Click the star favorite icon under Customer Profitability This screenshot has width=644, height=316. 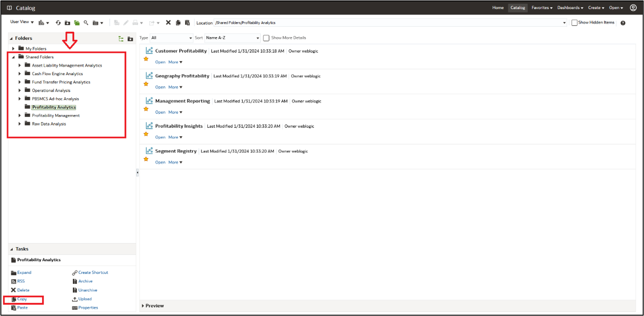tap(146, 59)
